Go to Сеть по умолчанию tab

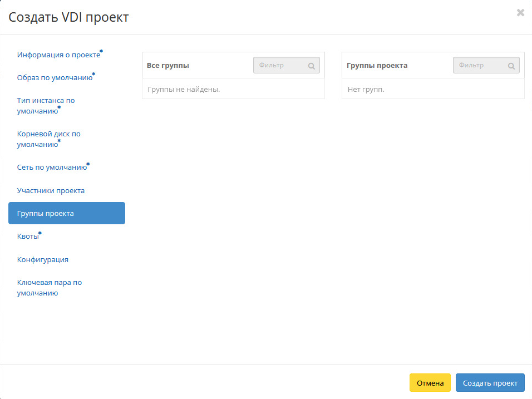coord(53,167)
